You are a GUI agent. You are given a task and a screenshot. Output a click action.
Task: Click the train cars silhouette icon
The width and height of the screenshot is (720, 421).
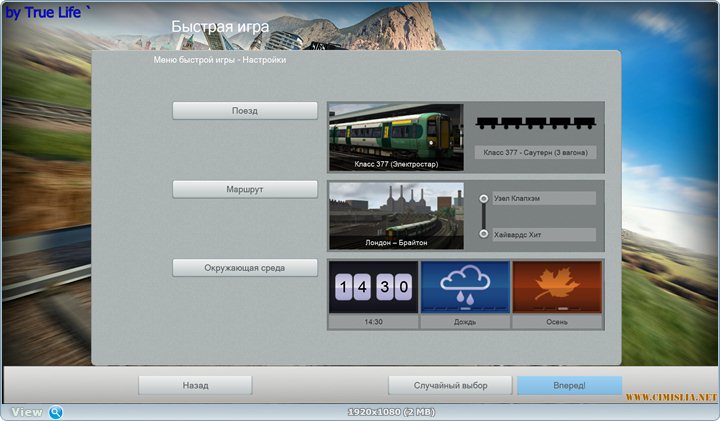pos(535,123)
